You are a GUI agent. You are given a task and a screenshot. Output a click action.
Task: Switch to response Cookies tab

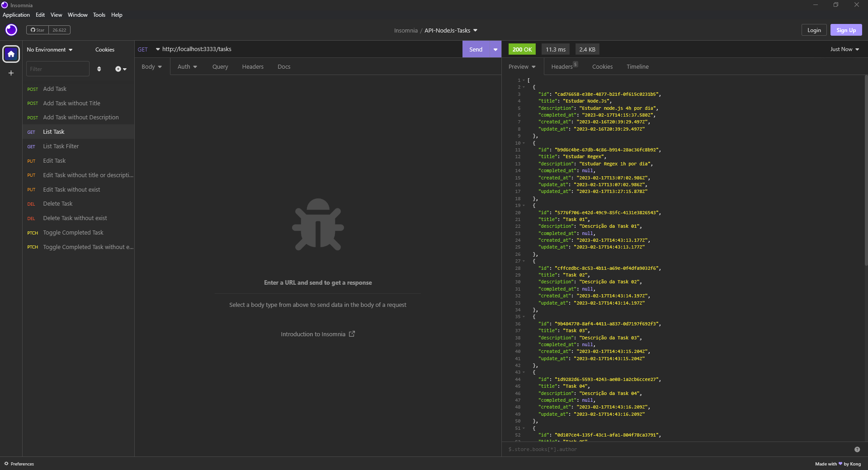point(603,66)
